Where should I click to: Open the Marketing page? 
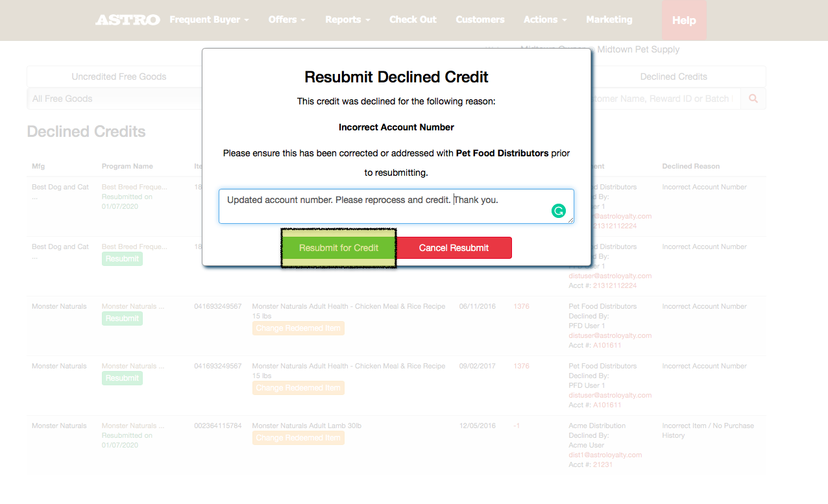(609, 19)
